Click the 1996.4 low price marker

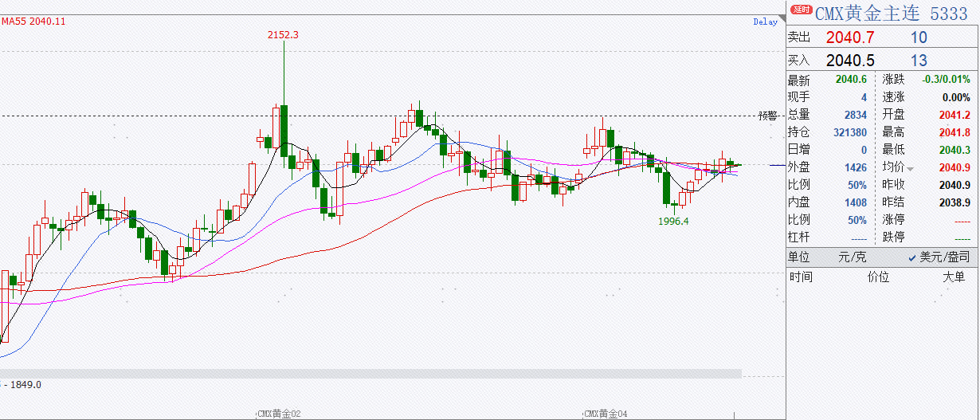click(673, 222)
